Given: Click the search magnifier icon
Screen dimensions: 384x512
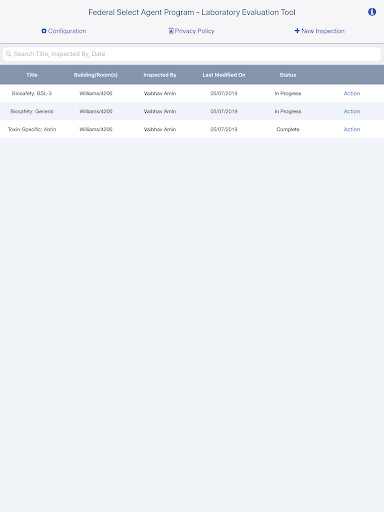Looking at the screenshot, I should point(9,54).
